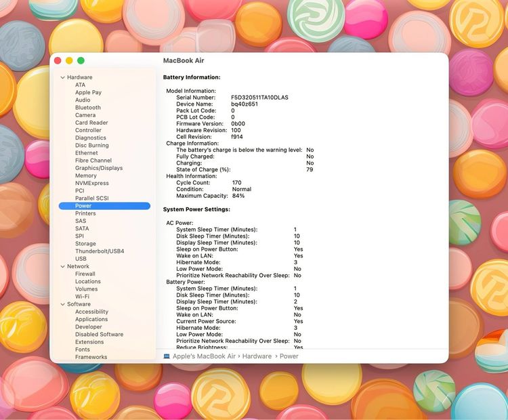Image resolution: width=508 pixels, height=420 pixels.
Task: Click Hardware in the path bar
Action: [x=257, y=356]
